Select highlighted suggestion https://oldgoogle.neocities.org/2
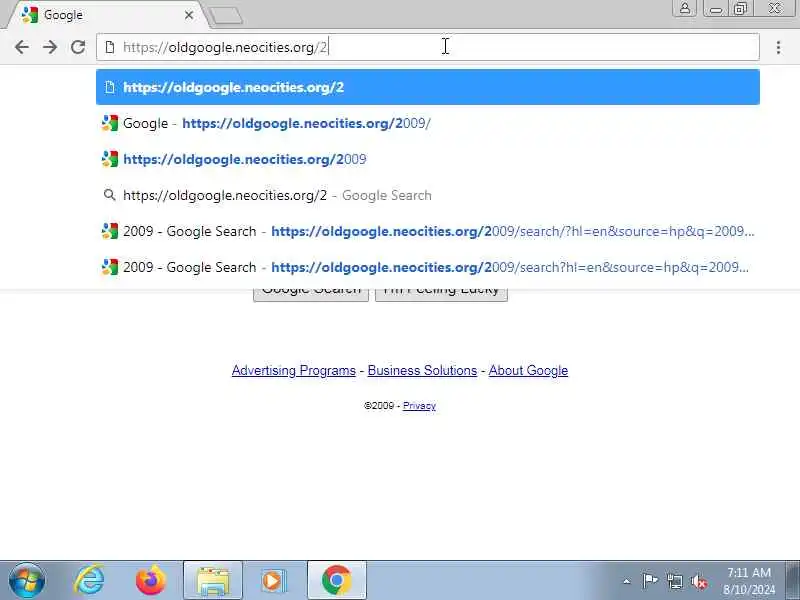 click(x=428, y=87)
